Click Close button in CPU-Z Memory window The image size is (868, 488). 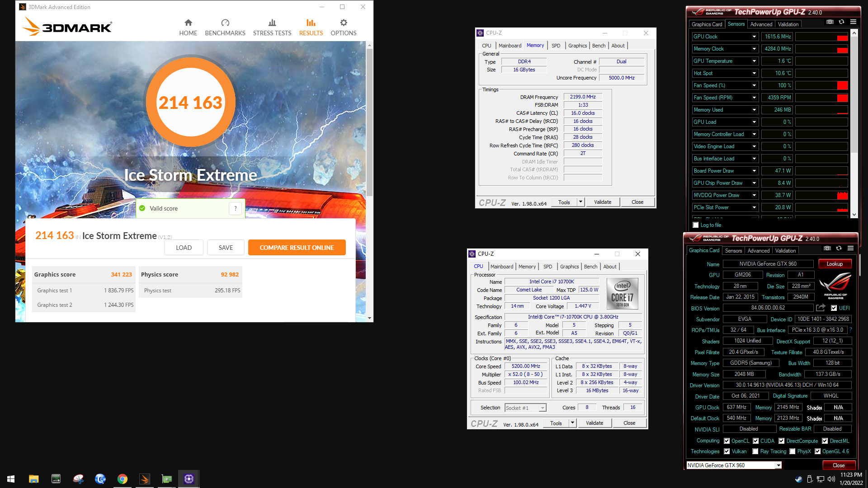click(x=637, y=202)
